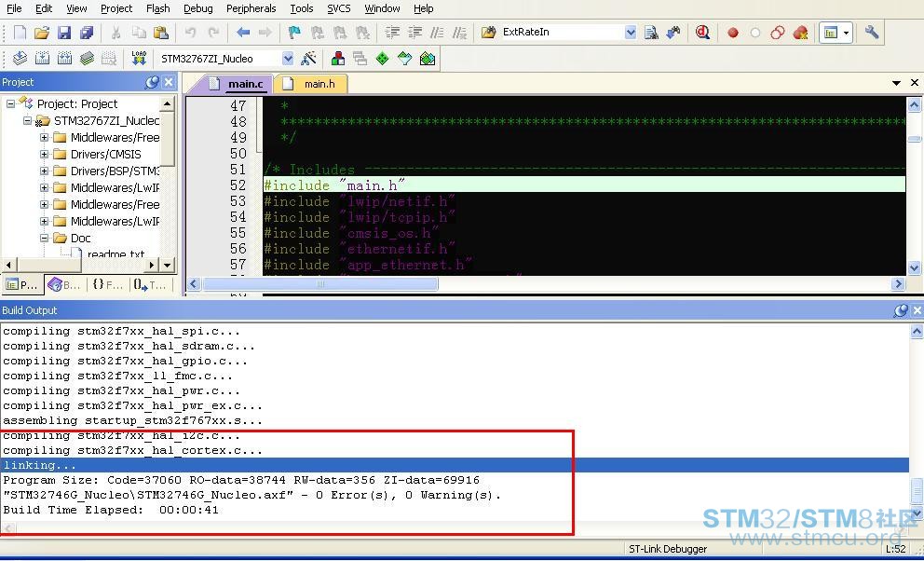Close the Project panel
The image size is (924, 561).
(169, 83)
